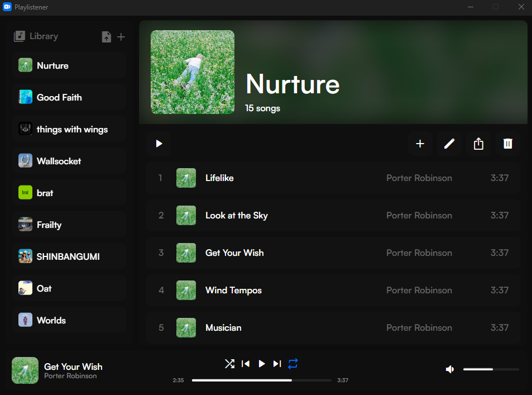Mute audio using the speaker icon
532x395 pixels.
(x=449, y=369)
